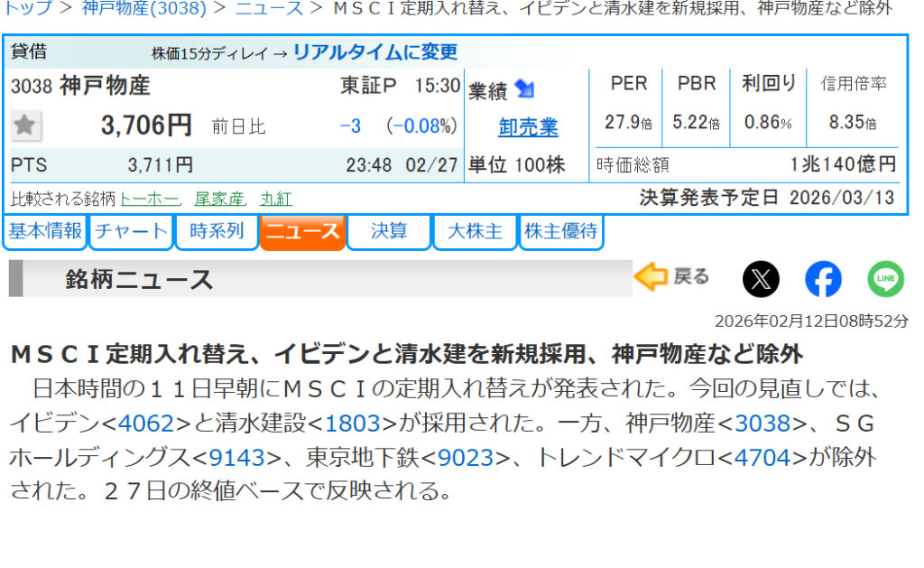Open the 株主優待 tab
The width and height of the screenshot is (924, 568).
[x=561, y=232]
